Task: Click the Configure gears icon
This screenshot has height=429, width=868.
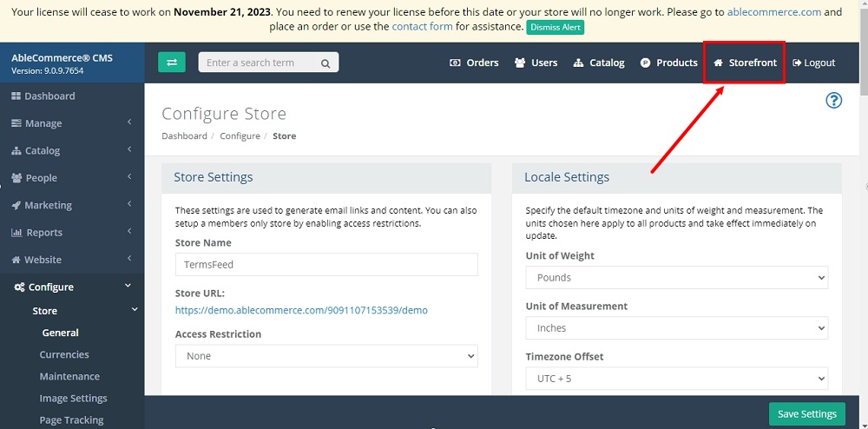Action: point(19,287)
